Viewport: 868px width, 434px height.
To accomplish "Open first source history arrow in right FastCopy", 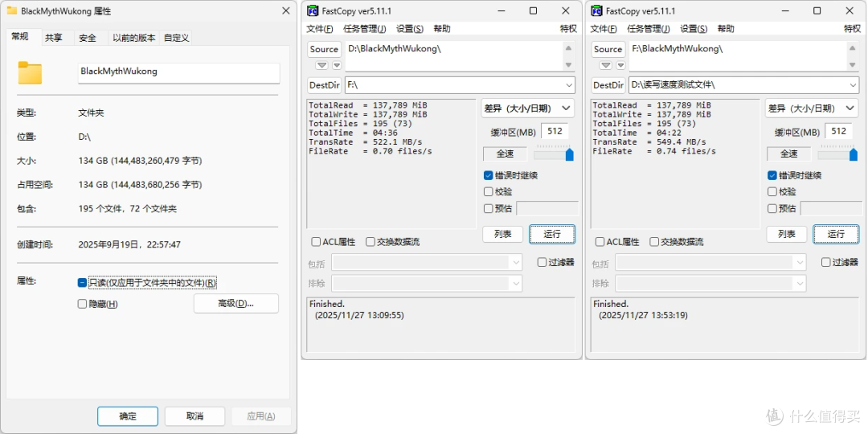I will 606,65.
